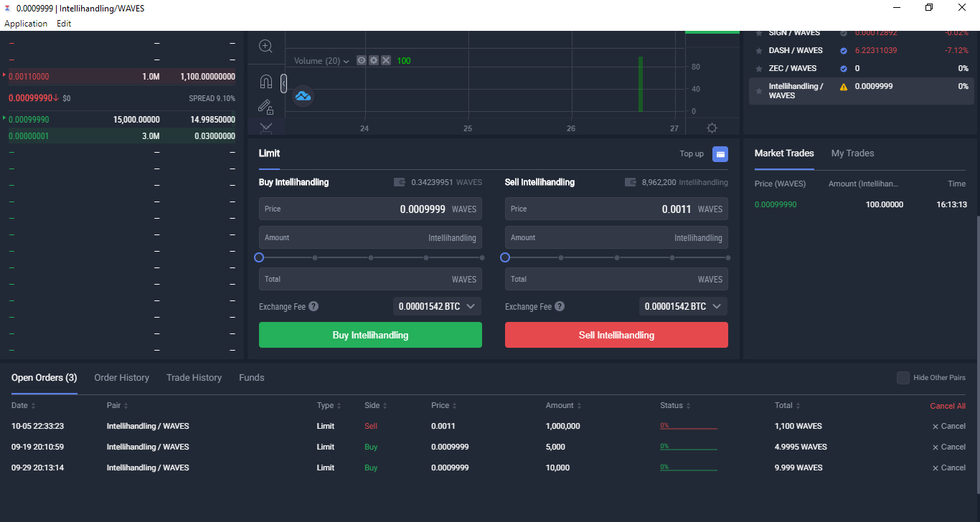The height and width of the screenshot is (522, 980).
Task: Click the verified badge on DASH / WAVES
Action: [844, 50]
